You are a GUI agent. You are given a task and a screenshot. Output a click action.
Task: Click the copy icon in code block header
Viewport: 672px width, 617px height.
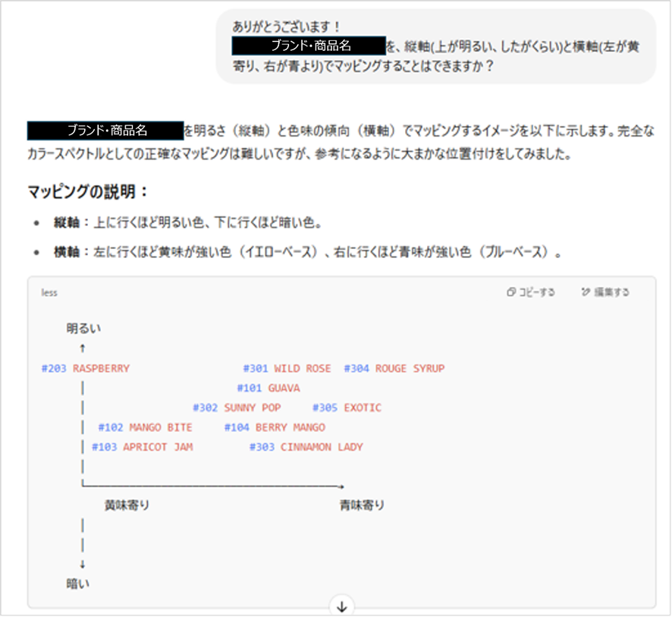point(511,292)
